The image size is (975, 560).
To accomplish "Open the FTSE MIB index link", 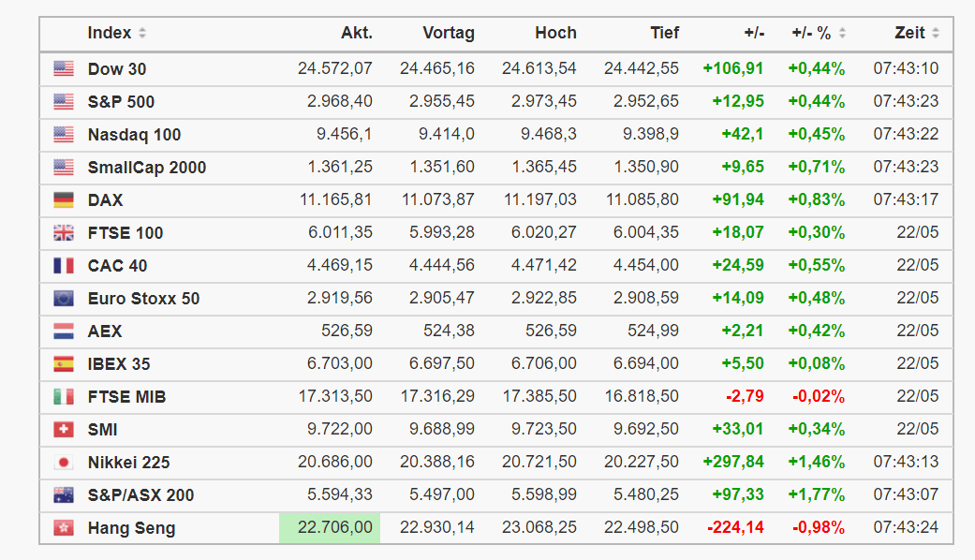I will click(126, 396).
